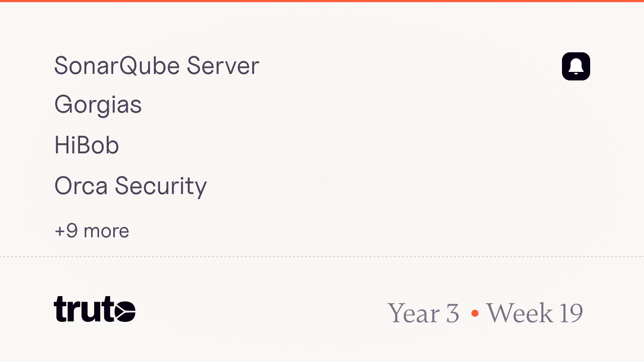Click the truto logo wordmark

[95, 309]
